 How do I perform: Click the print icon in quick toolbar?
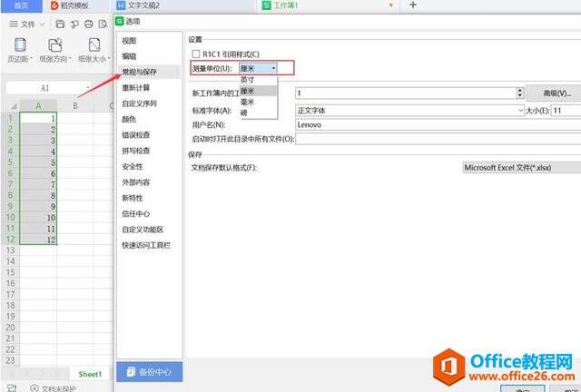coord(89,24)
